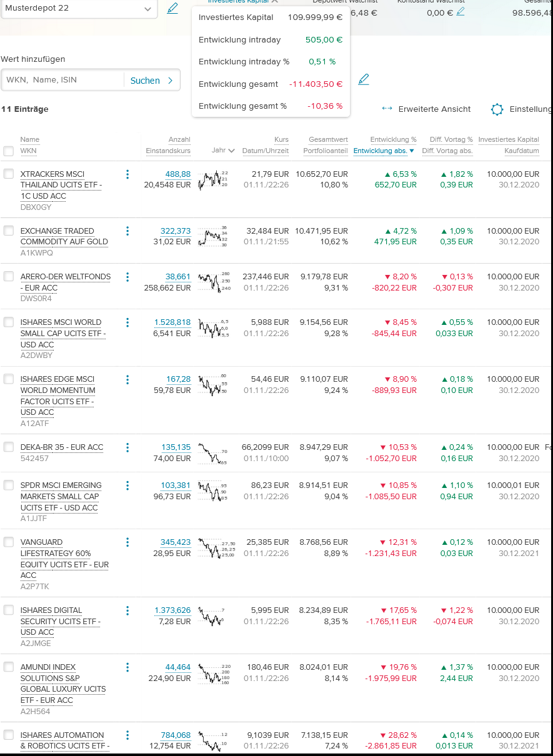Close the Investiertes Kapital popup tab
The width and height of the screenshot is (553, 756).
point(274,2)
